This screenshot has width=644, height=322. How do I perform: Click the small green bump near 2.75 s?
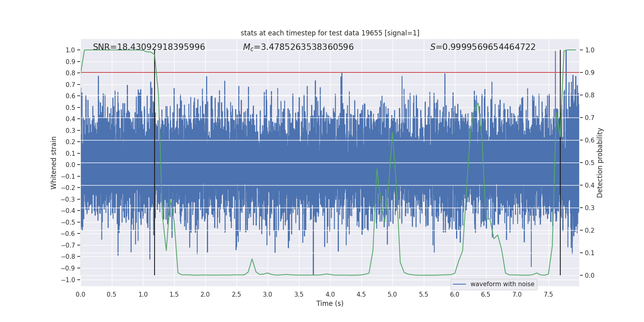point(252,259)
